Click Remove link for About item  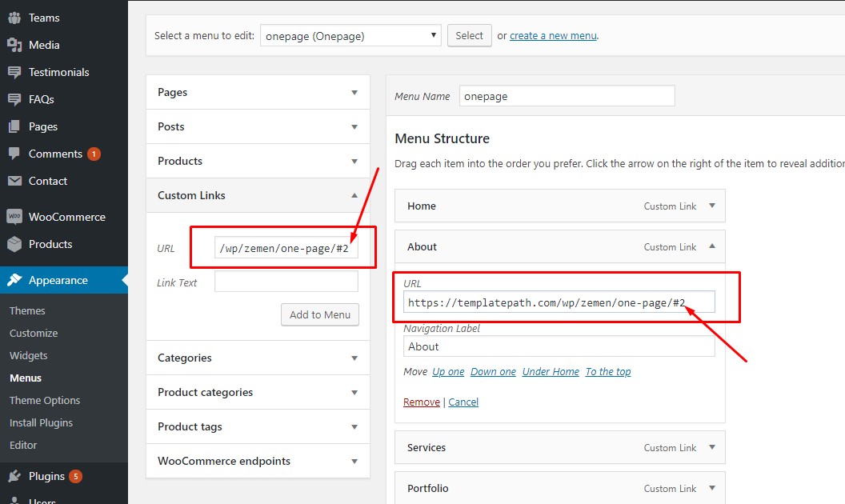(421, 402)
